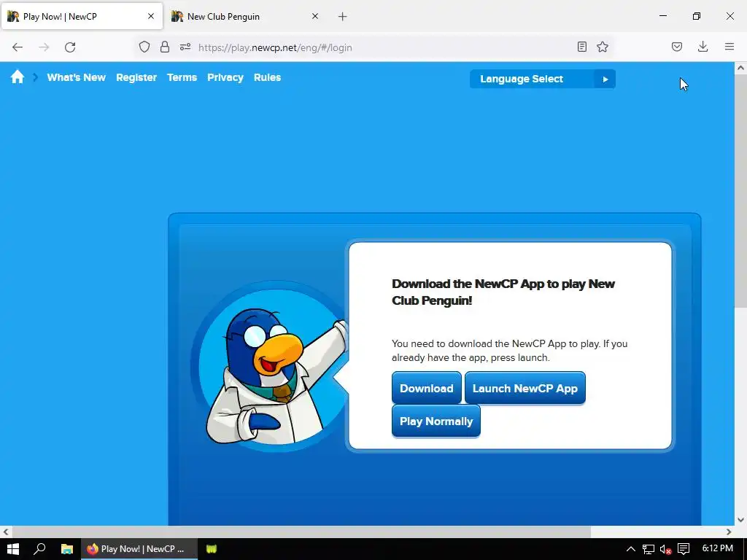Open network status tray icon

pos(649,549)
